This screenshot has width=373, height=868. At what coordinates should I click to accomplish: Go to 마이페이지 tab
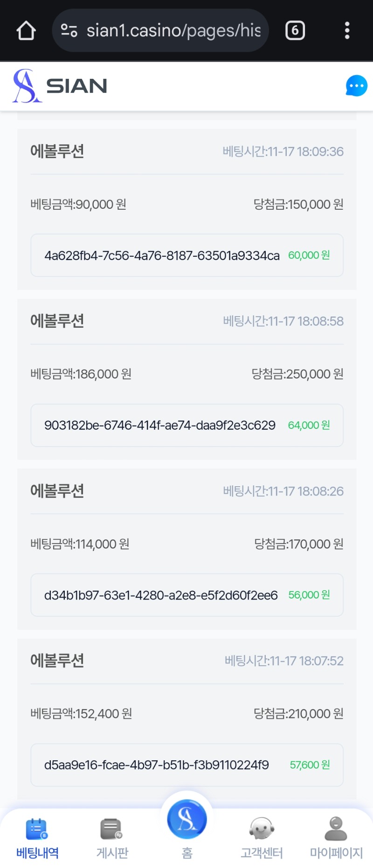(x=336, y=839)
